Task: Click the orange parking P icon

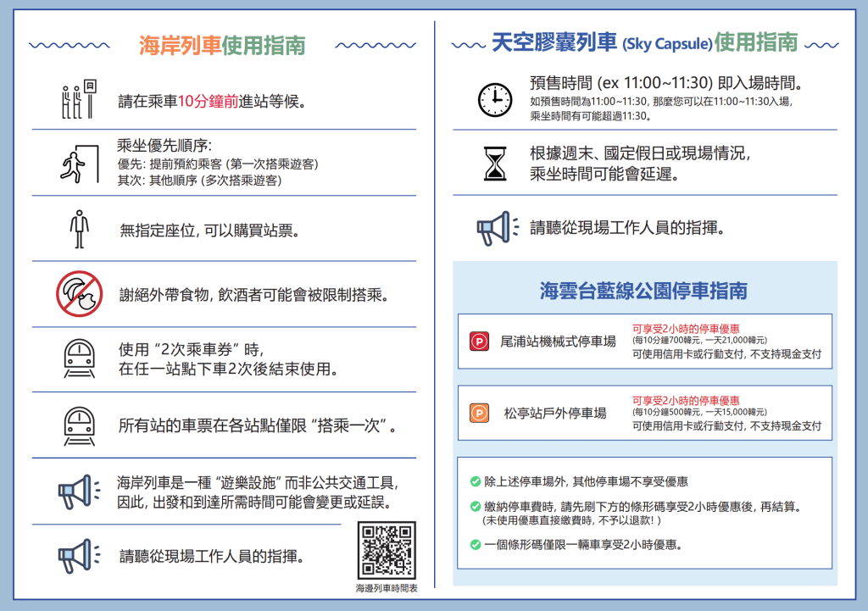Action: 480,413
